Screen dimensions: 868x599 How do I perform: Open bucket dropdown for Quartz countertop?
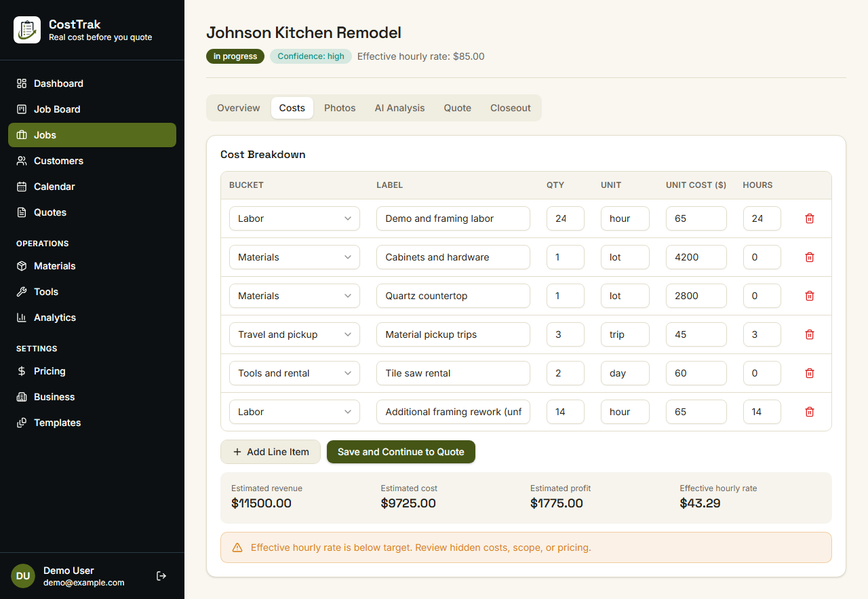294,296
